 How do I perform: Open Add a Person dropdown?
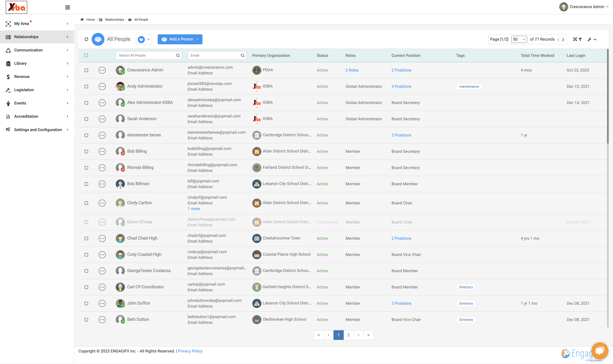click(180, 39)
